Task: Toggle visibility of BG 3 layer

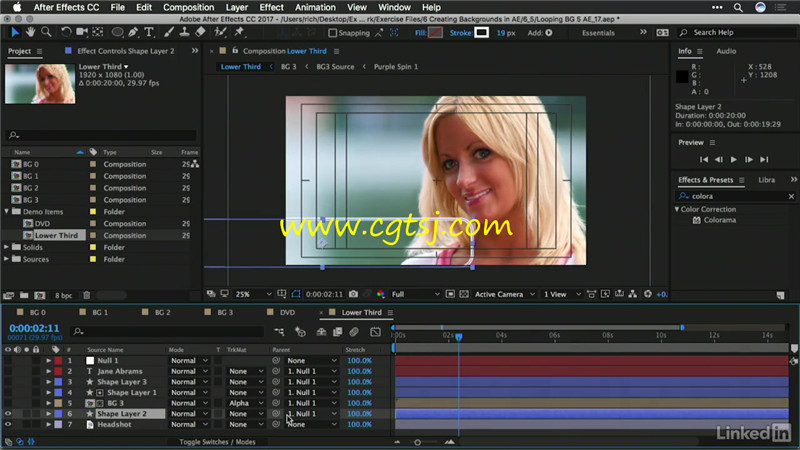Action: tap(8, 403)
